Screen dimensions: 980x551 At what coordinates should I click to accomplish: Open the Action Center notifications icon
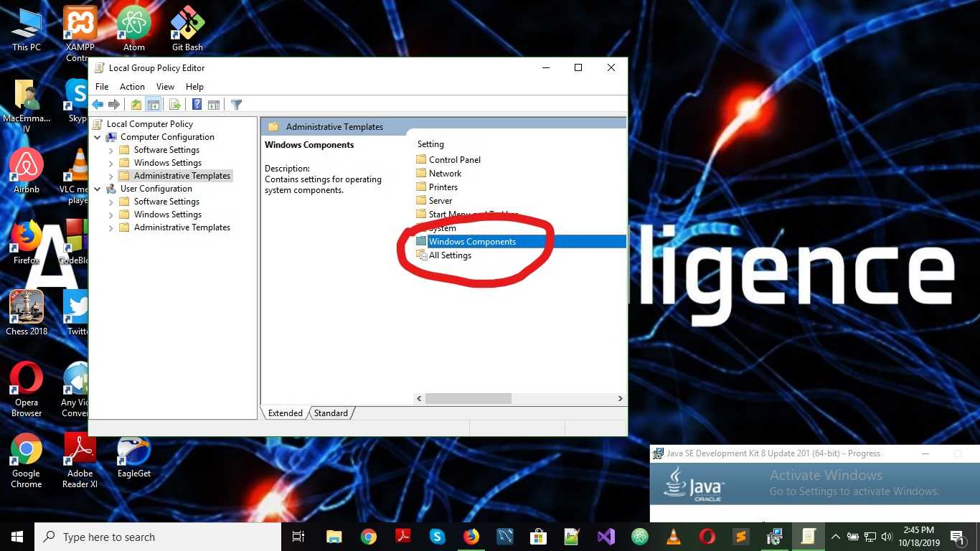coord(957,537)
